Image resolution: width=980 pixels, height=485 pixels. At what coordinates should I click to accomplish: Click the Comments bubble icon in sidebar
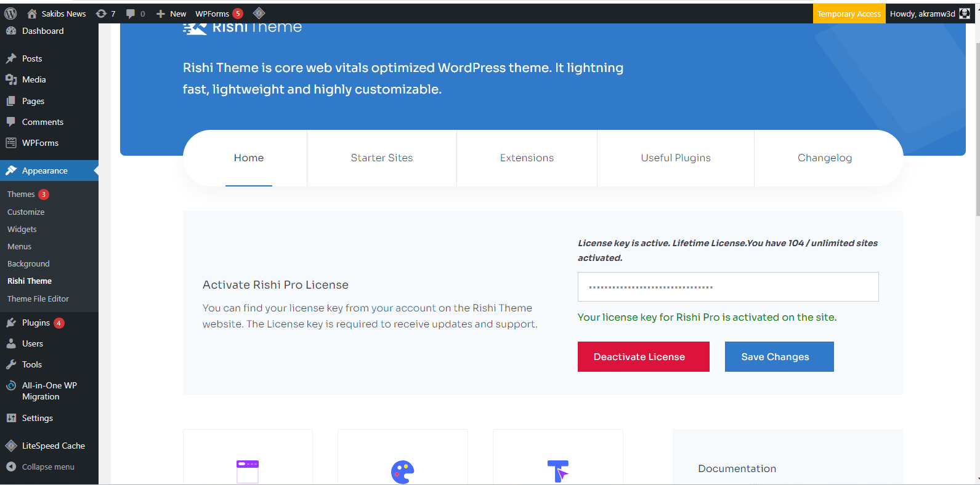click(x=11, y=122)
